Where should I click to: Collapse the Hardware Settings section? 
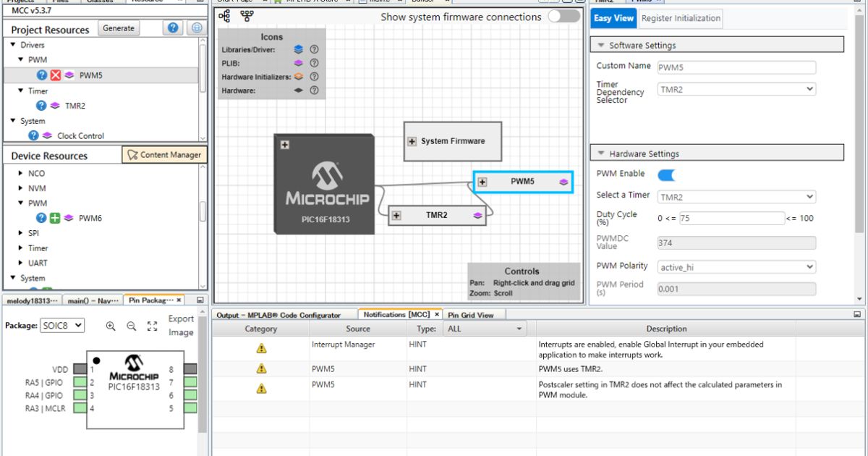click(601, 154)
